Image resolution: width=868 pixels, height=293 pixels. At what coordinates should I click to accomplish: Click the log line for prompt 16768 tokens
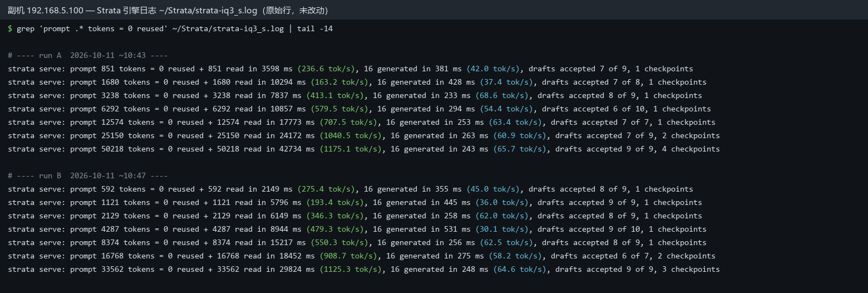pos(362,256)
